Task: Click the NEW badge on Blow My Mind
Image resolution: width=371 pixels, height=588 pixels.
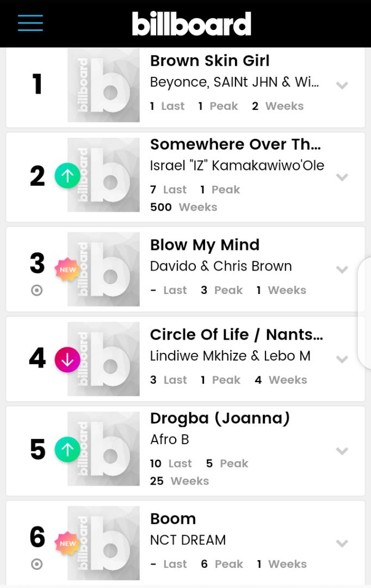Action: point(67,268)
